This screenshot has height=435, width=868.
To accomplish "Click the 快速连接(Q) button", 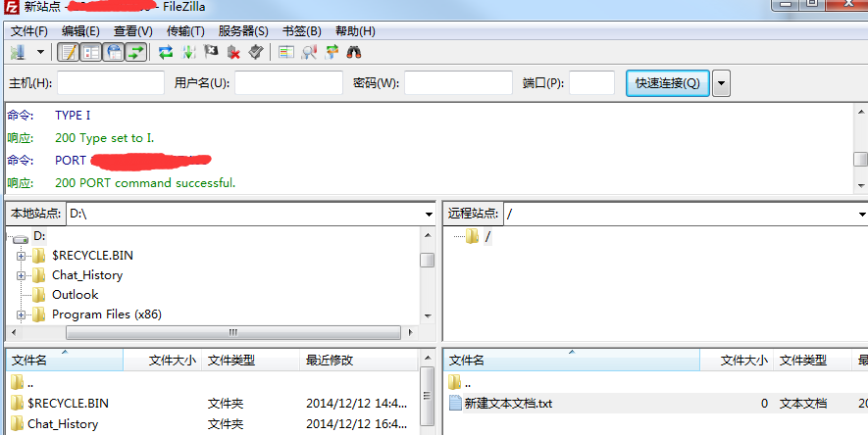I will (x=667, y=83).
